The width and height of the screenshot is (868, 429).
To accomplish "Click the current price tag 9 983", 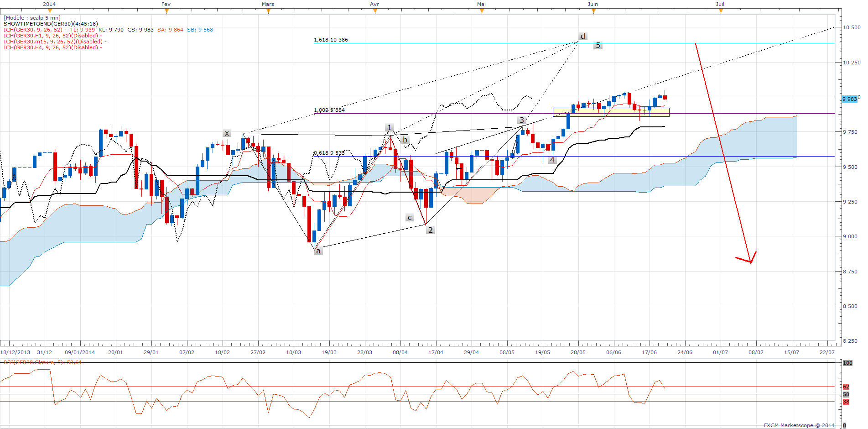I will [850, 99].
